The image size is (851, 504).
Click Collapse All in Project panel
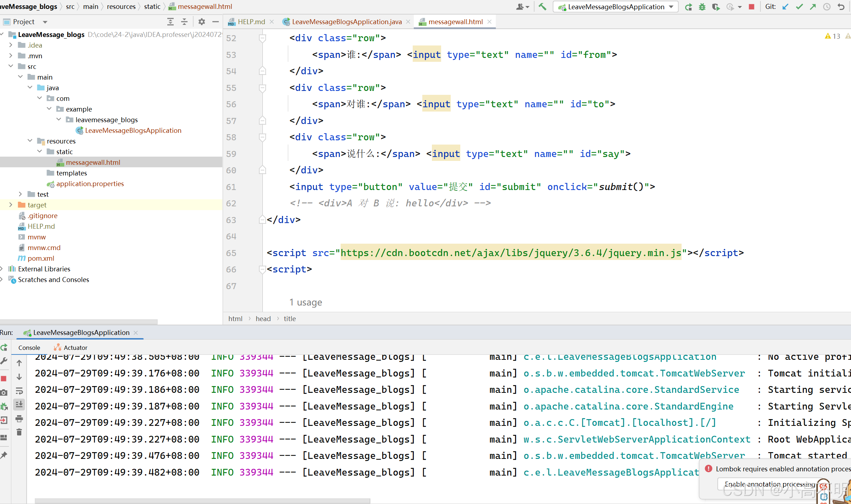(x=184, y=22)
